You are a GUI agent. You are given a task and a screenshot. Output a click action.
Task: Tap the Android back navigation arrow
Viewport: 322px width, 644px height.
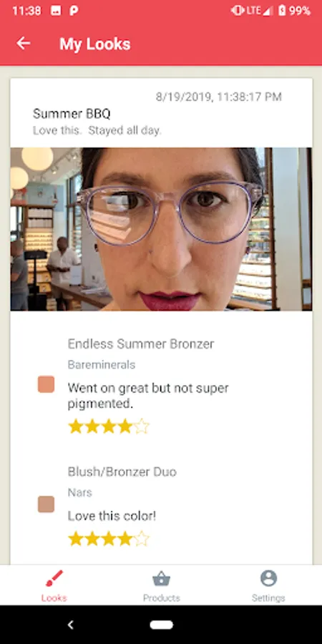(x=70, y=625)
